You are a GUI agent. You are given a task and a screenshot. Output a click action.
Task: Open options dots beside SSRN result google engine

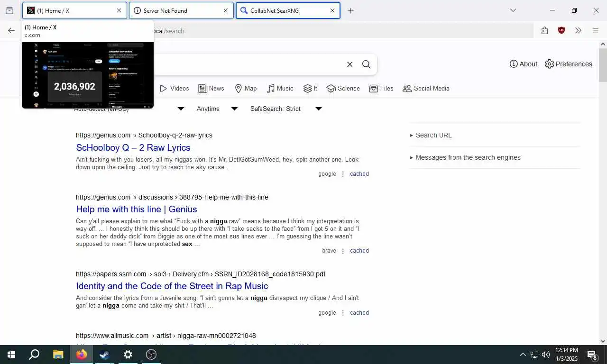pos(343,313)
